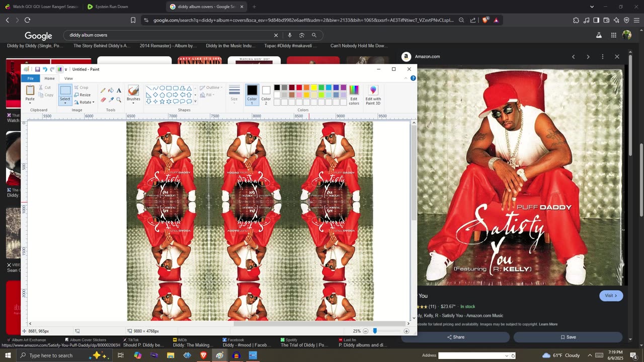Image resolution: width=644 pixels, height=362 pixels.
Task: Switch to the View ribbon tab
Action: click(x=68, y=78)
